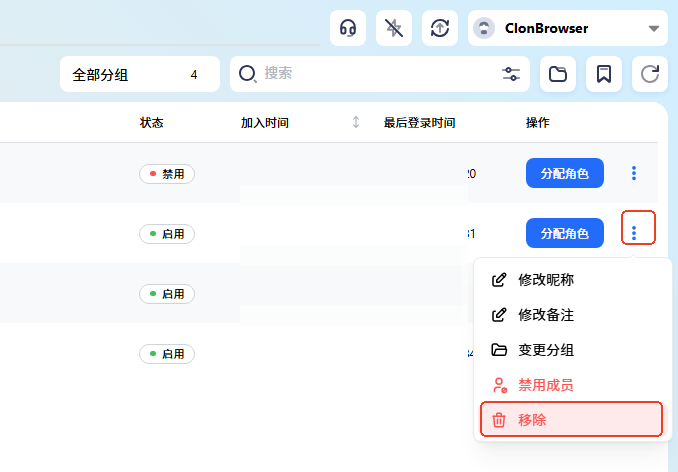Click the 操作 column header
678x472 pixels.
coord(537,123)
